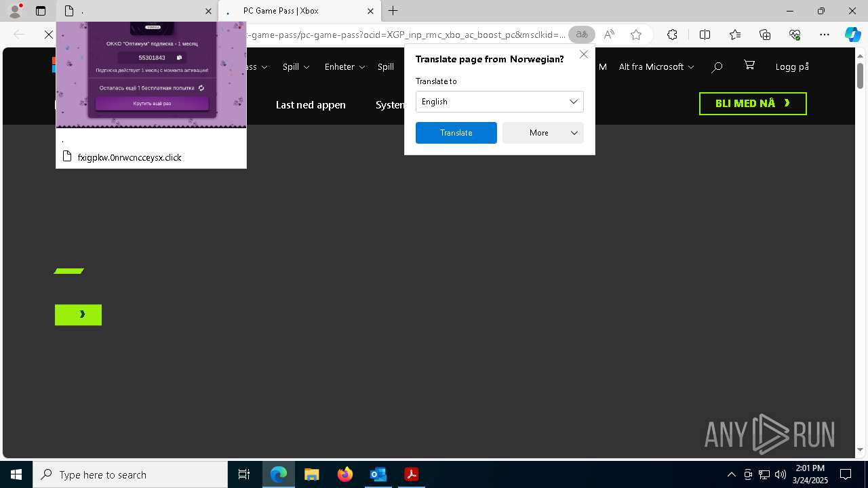Click Last ned appen link

point(311,105)
